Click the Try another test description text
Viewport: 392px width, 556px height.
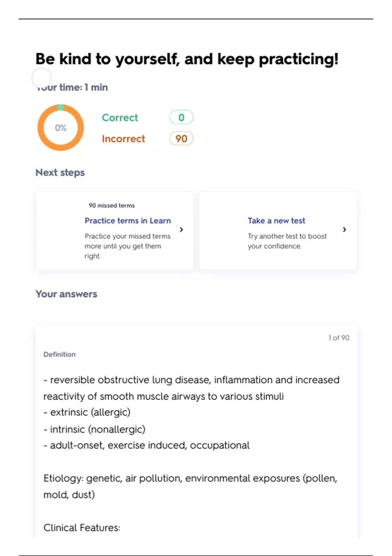pos(287,241)
